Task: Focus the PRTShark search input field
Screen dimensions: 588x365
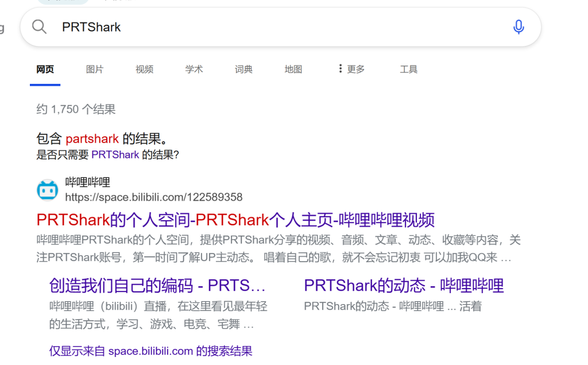Action: click(x=280, y=27)
